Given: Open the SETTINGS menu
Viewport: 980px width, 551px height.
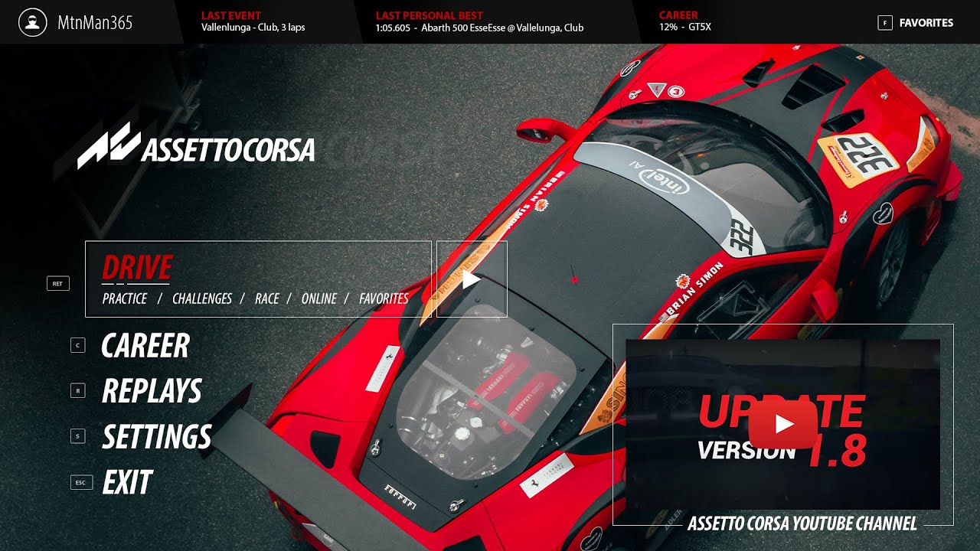Looking at the screenshot, I should (157, 437).
